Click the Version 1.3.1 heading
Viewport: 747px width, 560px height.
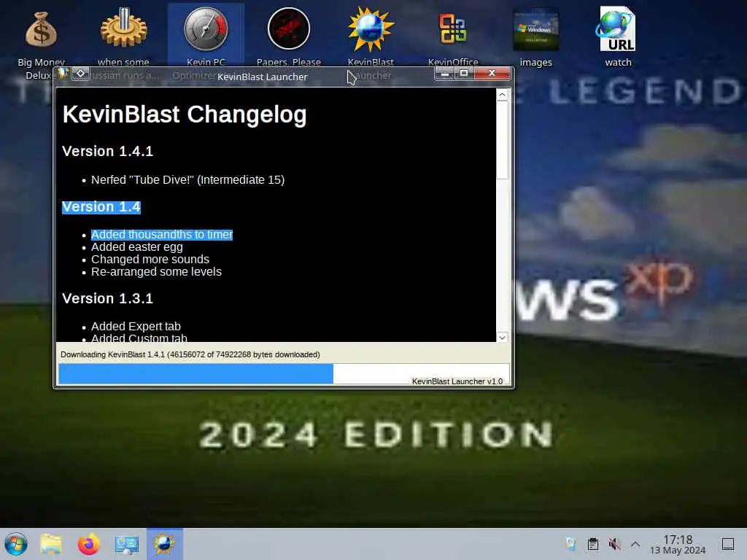click(108, 298)
